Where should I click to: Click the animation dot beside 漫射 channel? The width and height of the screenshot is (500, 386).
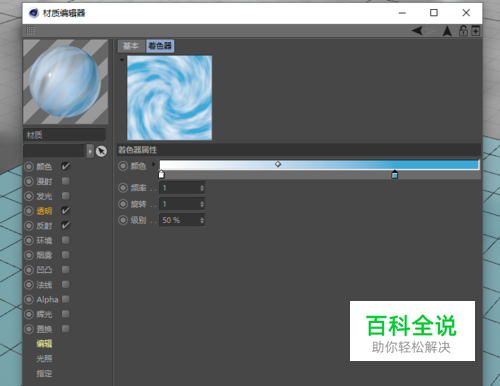click(x=29, y=181)
